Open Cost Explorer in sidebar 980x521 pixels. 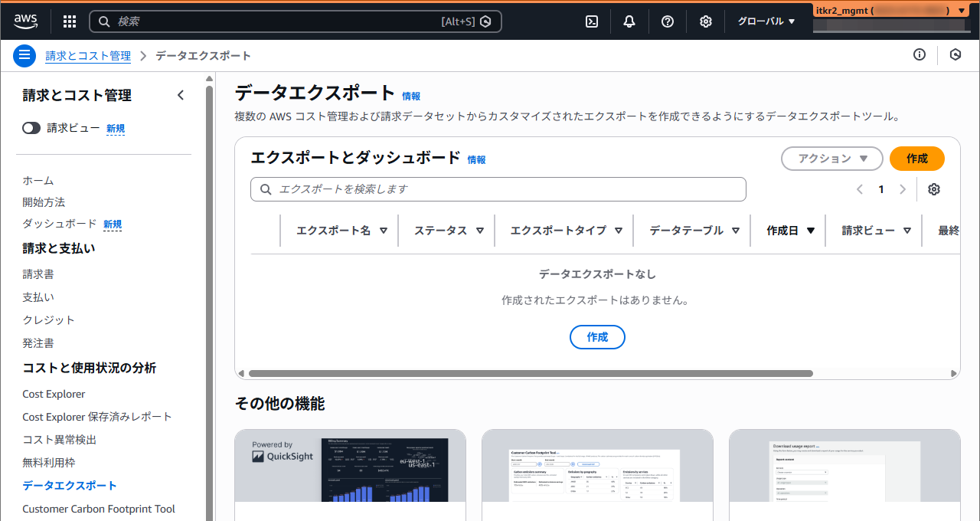54,394
